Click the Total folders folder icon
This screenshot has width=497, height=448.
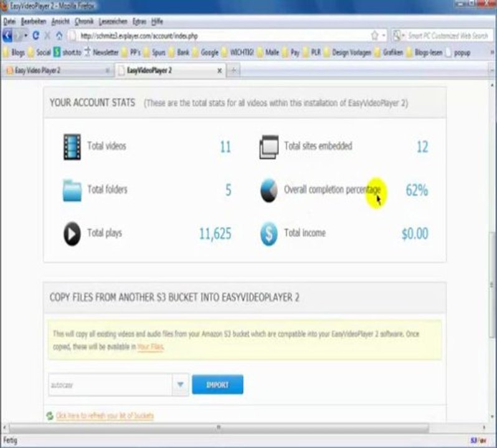click(72, 190)
